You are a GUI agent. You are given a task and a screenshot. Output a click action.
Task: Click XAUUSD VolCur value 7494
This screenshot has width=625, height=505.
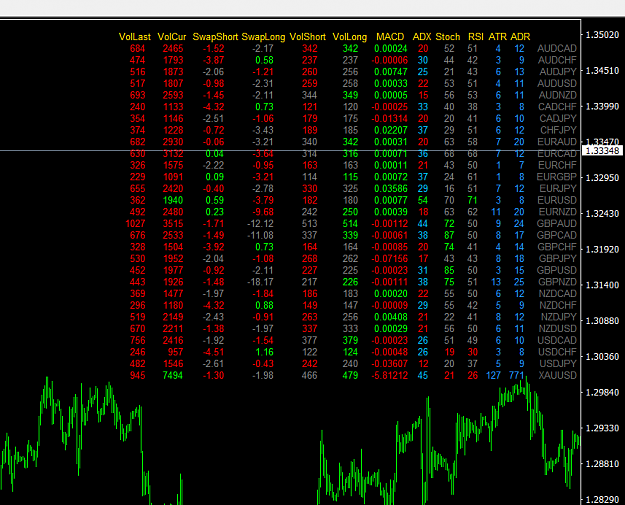173,375
